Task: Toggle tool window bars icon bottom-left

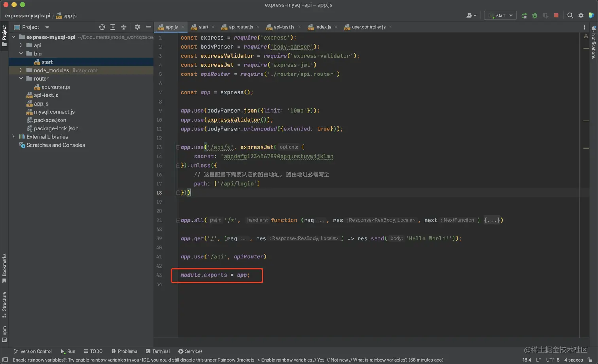Action: (x=5, y=360)
